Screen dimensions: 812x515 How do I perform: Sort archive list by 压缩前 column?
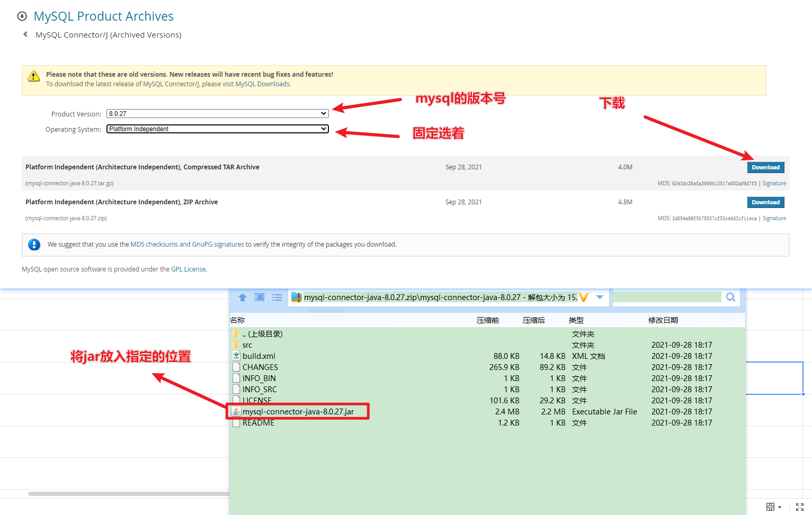tap(488, 320)
